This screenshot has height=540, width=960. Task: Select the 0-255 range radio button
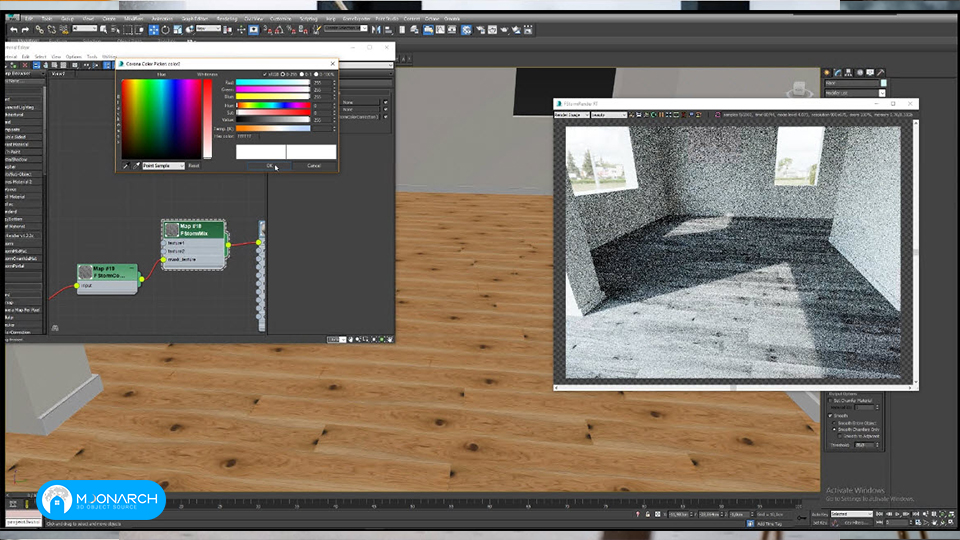(283, 74)
